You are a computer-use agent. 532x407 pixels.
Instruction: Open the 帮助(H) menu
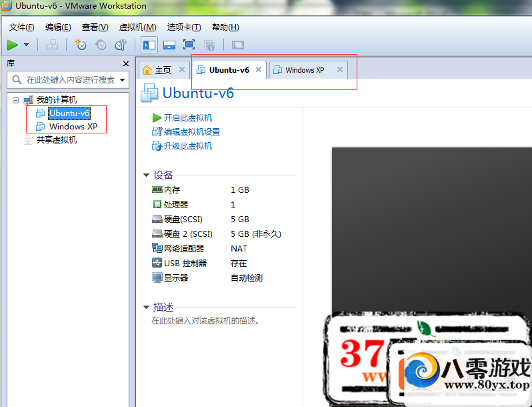[225, 27]
